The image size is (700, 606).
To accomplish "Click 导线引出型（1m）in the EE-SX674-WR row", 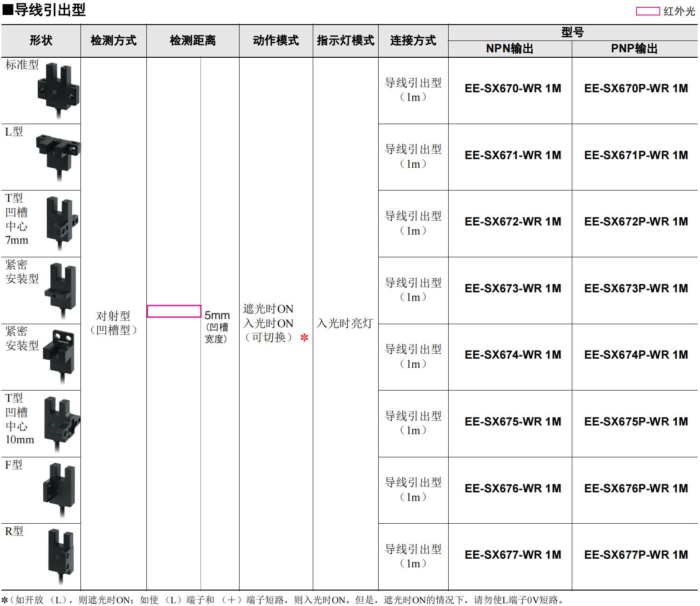I will tap(413, 356).
